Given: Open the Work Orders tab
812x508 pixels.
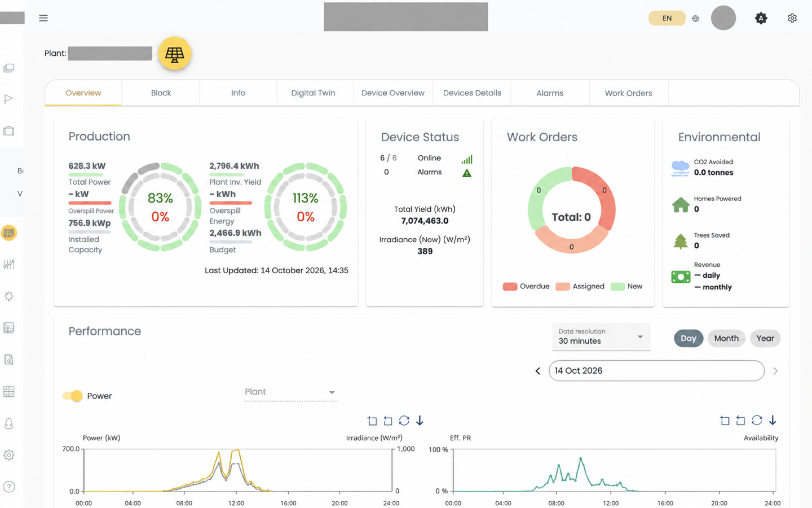Looking at the screenshot, I should (x=628, y=93).
